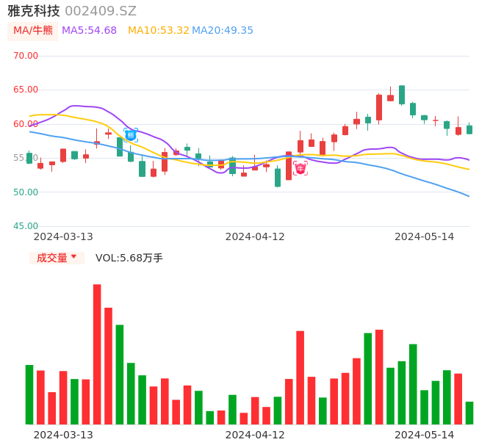Click the last green volume bar
Screen dimensions: 504x445
[469, 413]
